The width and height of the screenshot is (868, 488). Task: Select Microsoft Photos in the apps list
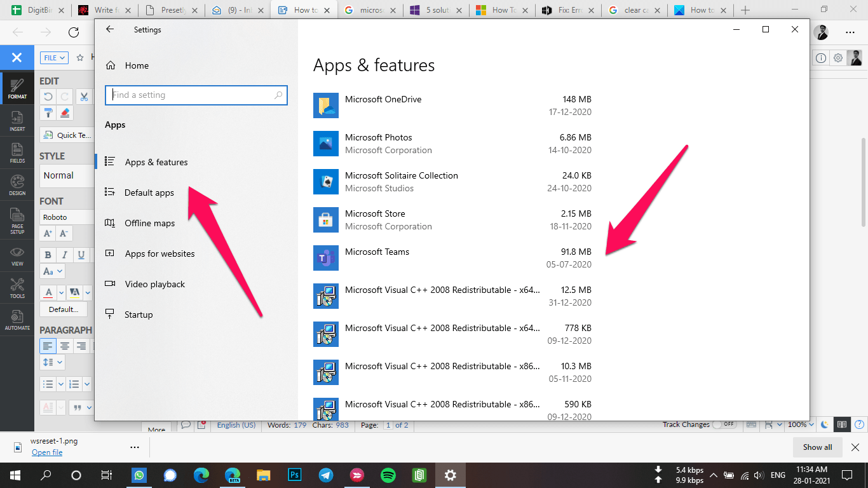click(452, 144)
